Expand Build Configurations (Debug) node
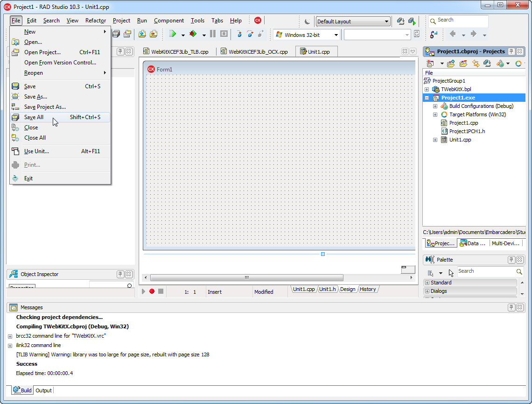Viewport: 532px width, 404px height. click(x=435, y=106)
